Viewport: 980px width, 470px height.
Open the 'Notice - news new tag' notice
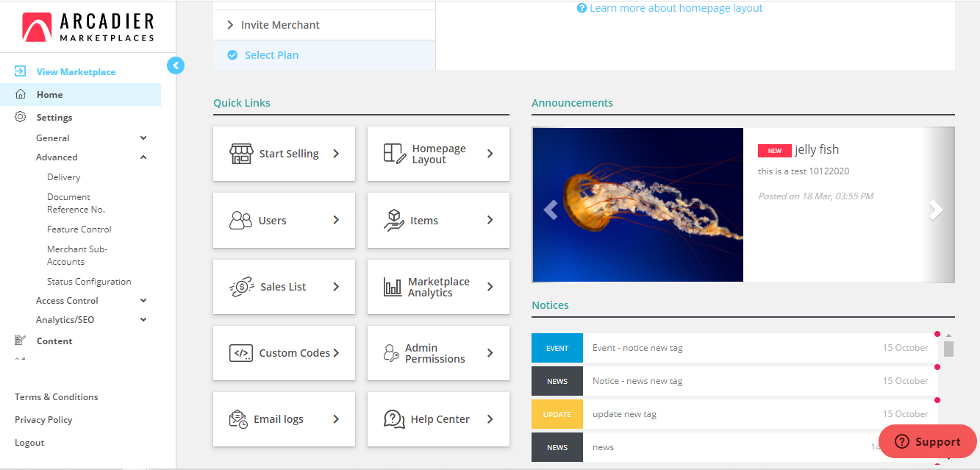(x=637, y=381)
